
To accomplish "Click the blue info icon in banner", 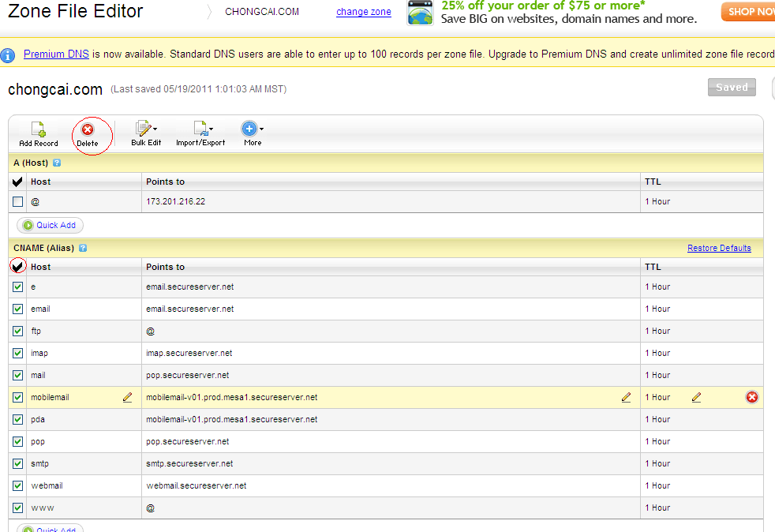I will [8, 55].
